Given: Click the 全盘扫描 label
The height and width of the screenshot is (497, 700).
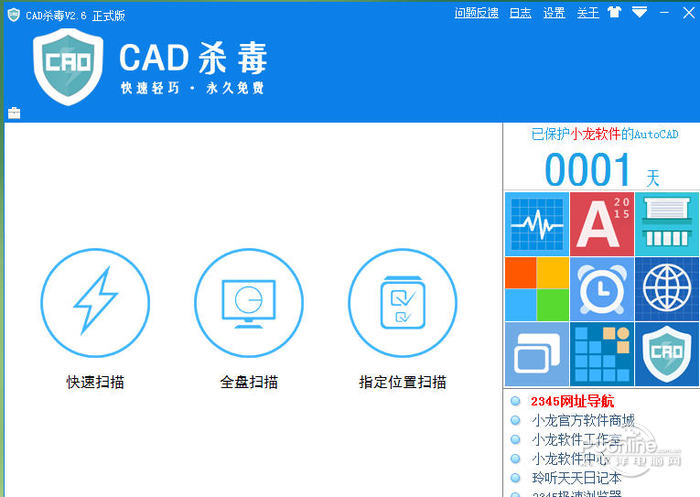Looking at the screenshot, I should [249, 382].
